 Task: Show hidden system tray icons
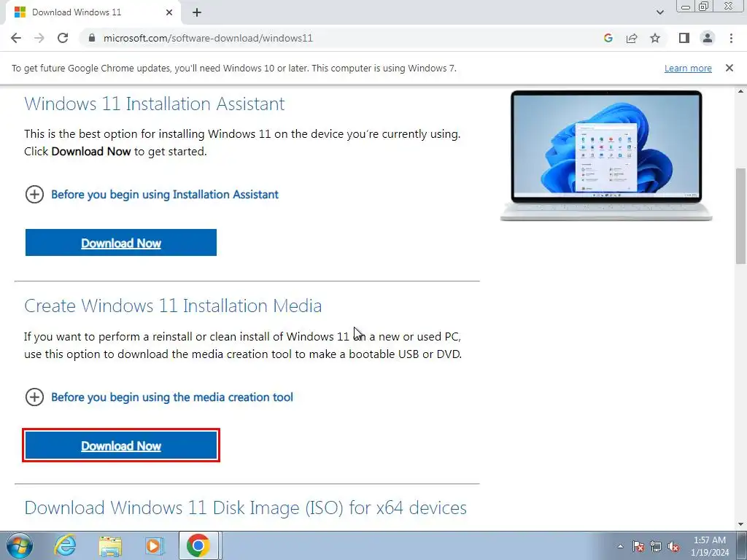(620, 546)
